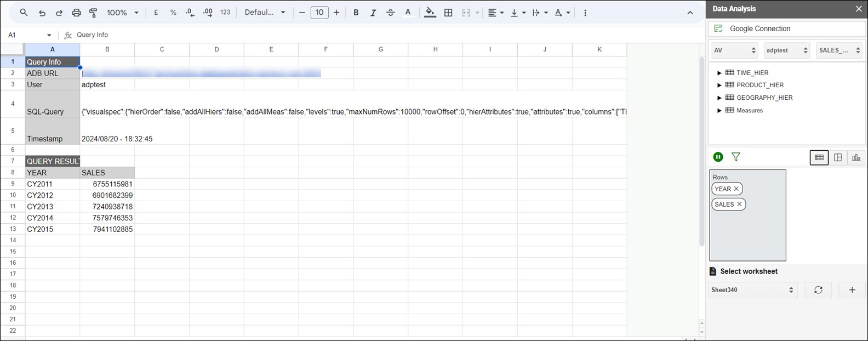Click the refresh worksheet icon

[818, 290]
